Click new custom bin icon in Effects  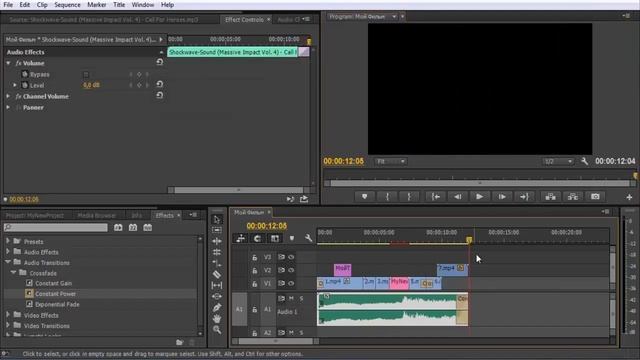click(179, 342)
